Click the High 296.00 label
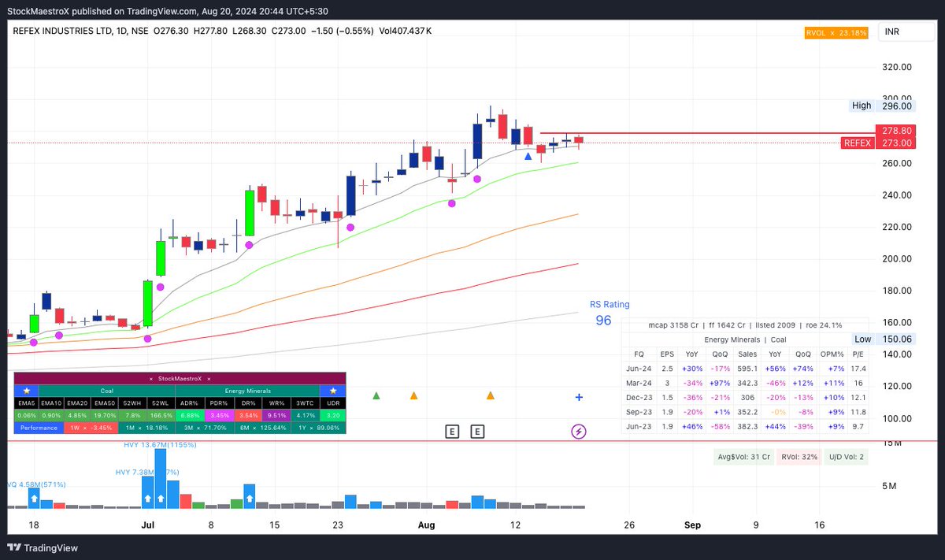The height and width of the screenshot is (560, 945). coord(883,106)
